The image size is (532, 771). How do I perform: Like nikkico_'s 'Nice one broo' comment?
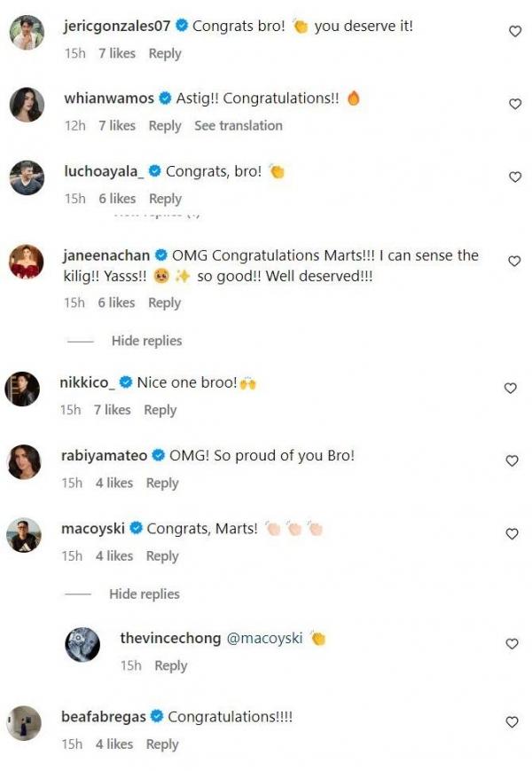click(510, 388)
